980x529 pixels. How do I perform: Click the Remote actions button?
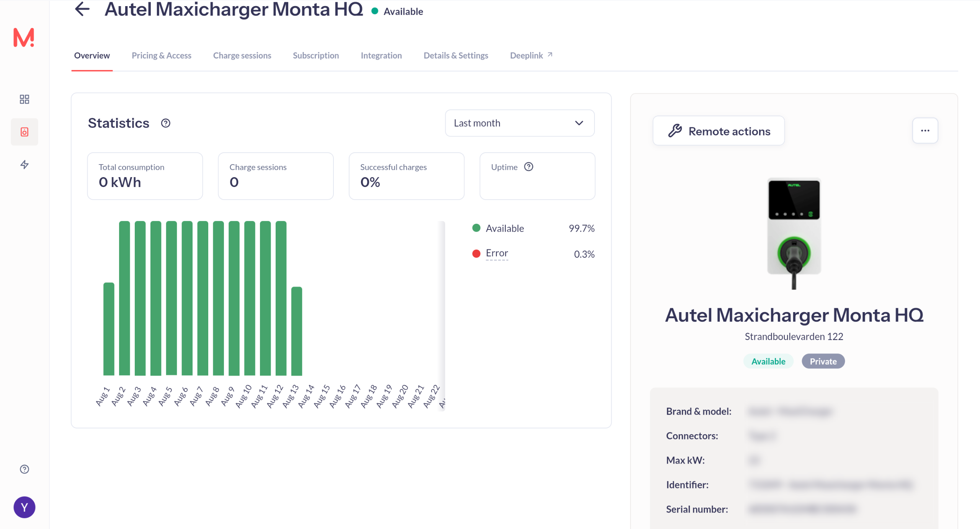pos(719,131)
